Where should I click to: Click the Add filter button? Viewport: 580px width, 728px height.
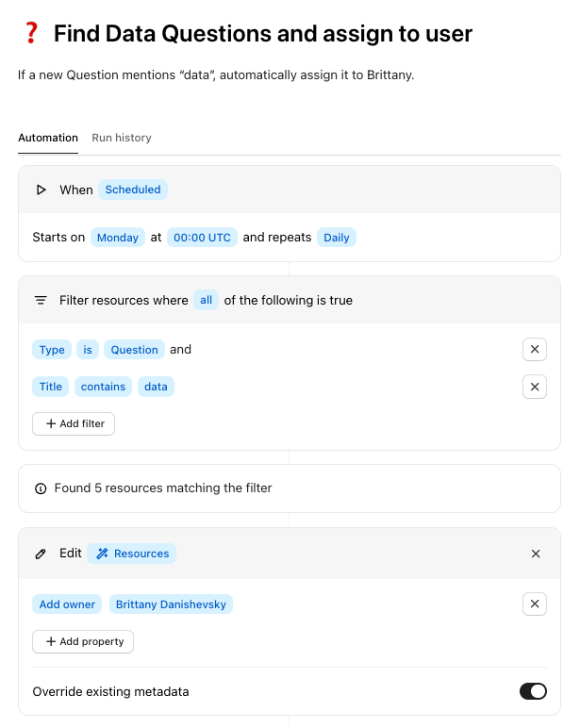tap(74, 424)
